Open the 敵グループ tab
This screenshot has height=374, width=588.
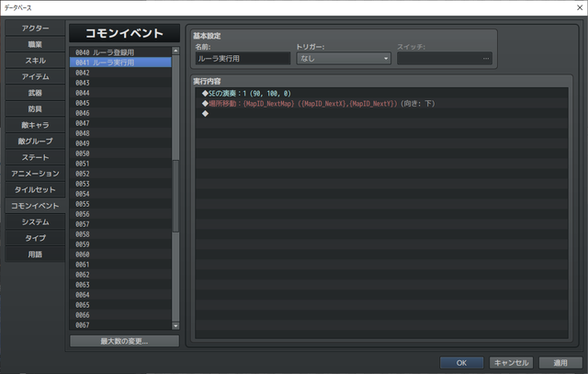(35, 142)
